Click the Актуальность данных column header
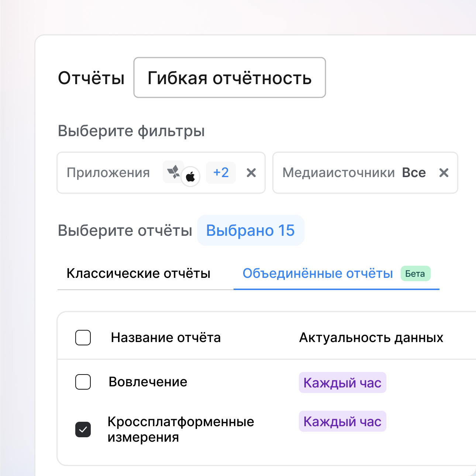 [371, 338]
